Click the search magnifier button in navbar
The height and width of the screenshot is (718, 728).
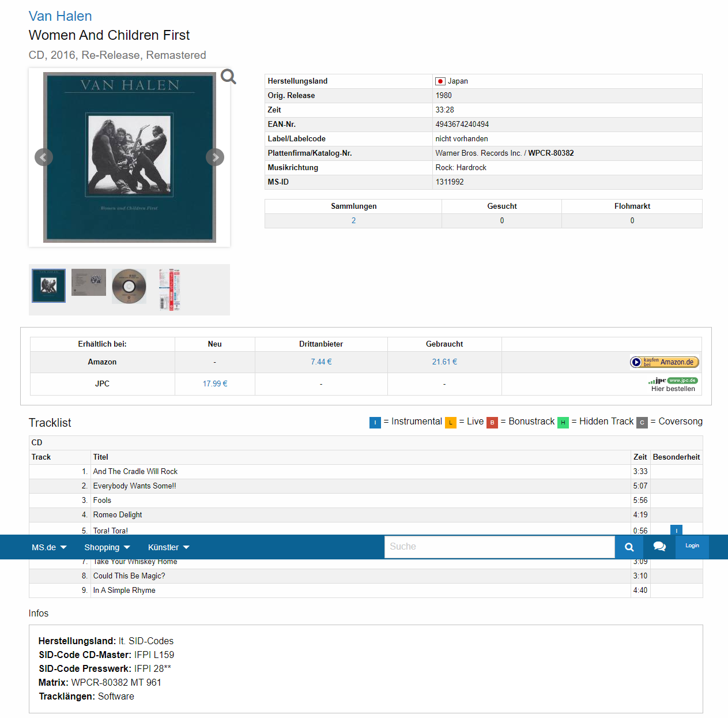click(x=629, y=547)
